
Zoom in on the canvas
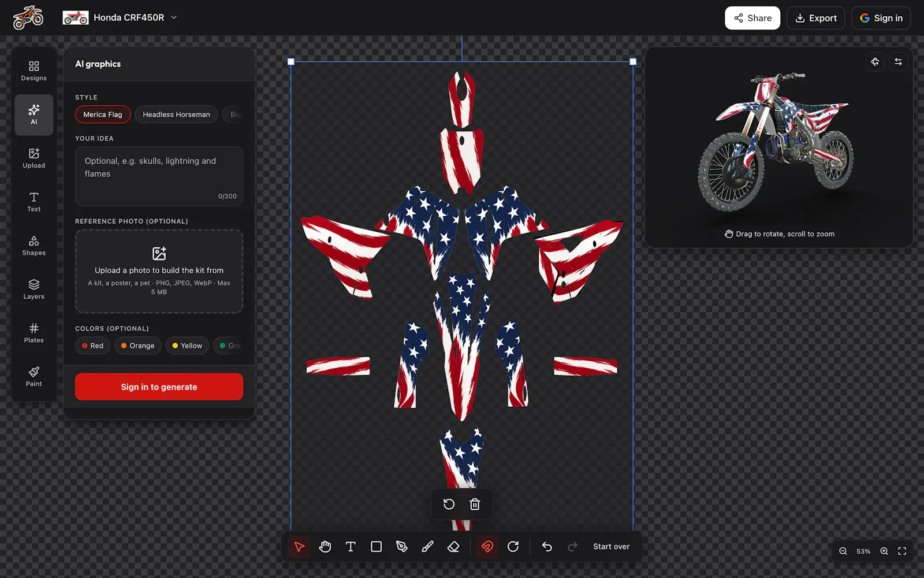[x=884, y=551]
